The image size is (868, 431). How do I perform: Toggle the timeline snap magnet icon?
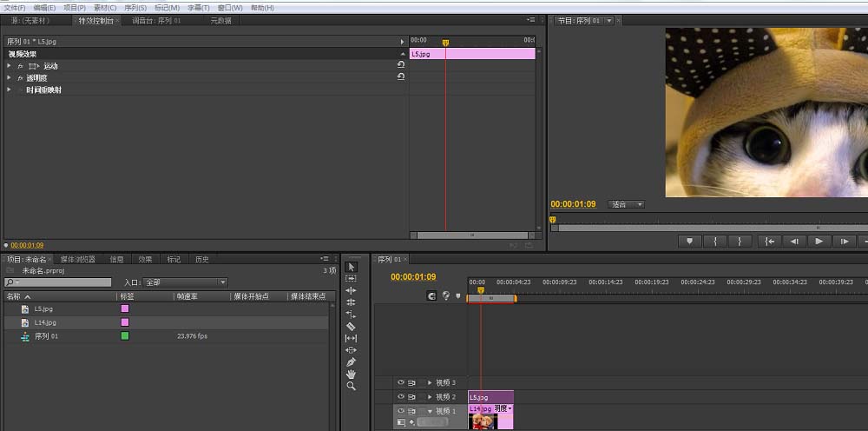click(431, 295)
